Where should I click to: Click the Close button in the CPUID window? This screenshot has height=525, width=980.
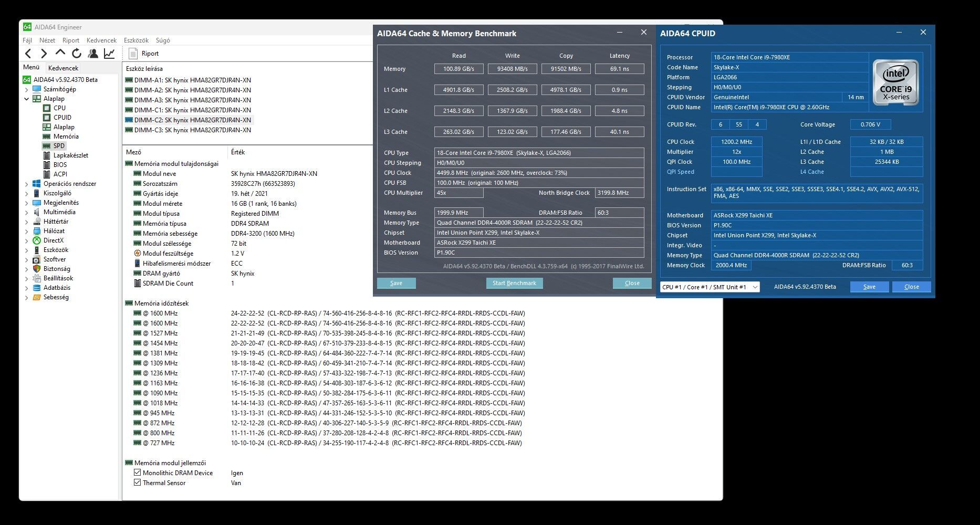(x=912, y=287)
